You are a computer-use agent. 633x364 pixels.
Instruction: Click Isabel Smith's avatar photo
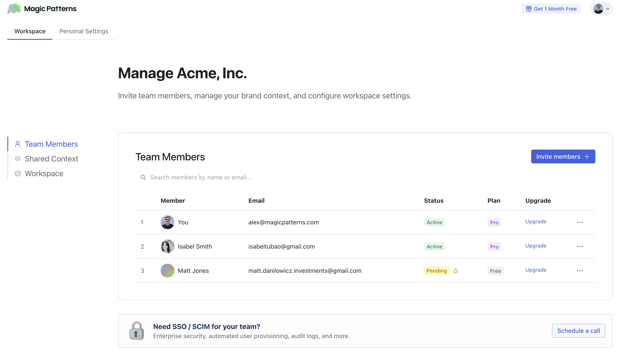click(x=167, y=246)
